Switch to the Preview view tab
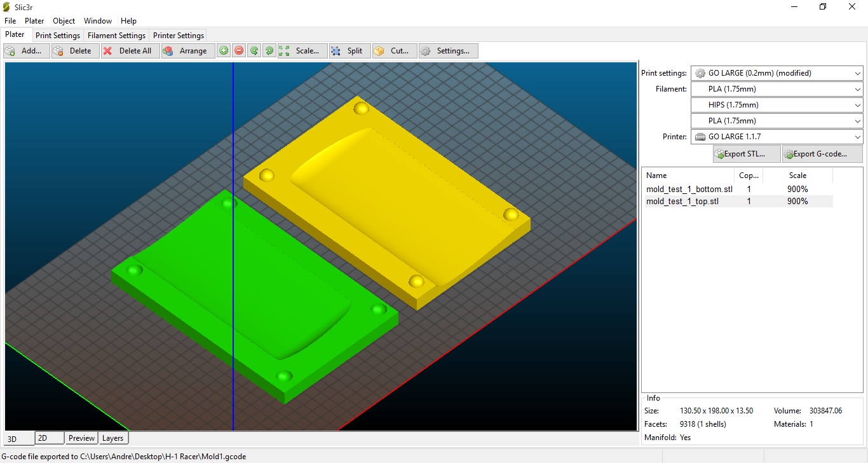868x463 pixels. coord(81,438)
